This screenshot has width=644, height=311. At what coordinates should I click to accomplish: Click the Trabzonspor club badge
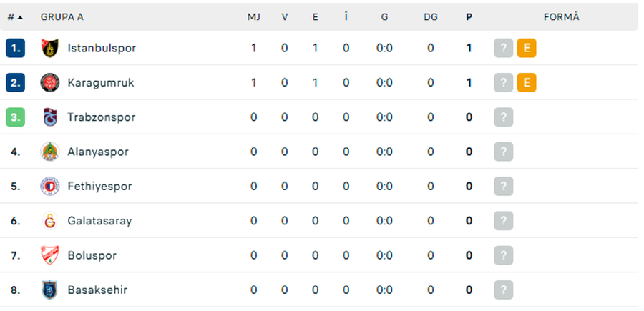point(49,117)
